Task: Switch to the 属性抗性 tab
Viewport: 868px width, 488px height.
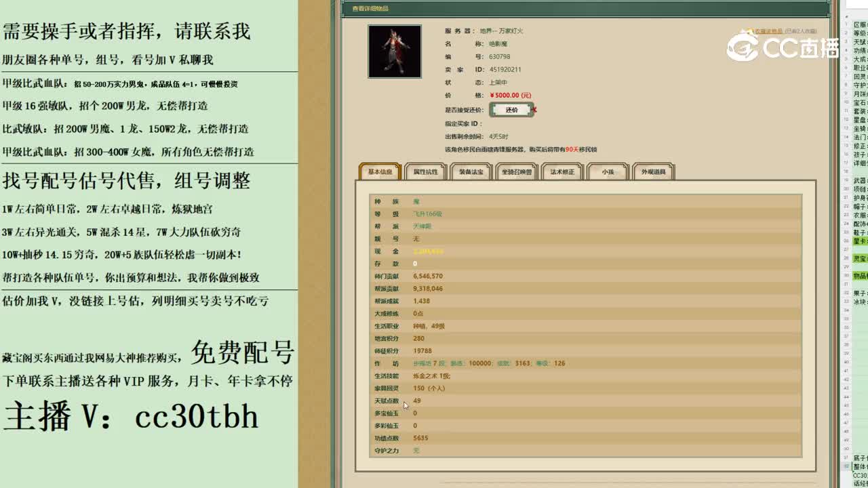Action: (426, 171)
